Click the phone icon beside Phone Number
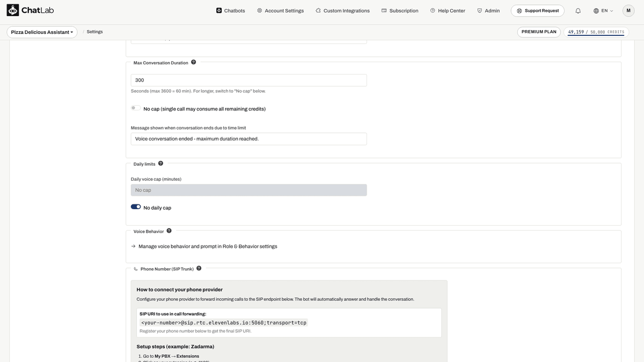The height and width of the screenshot is (362, 644). 136,269
